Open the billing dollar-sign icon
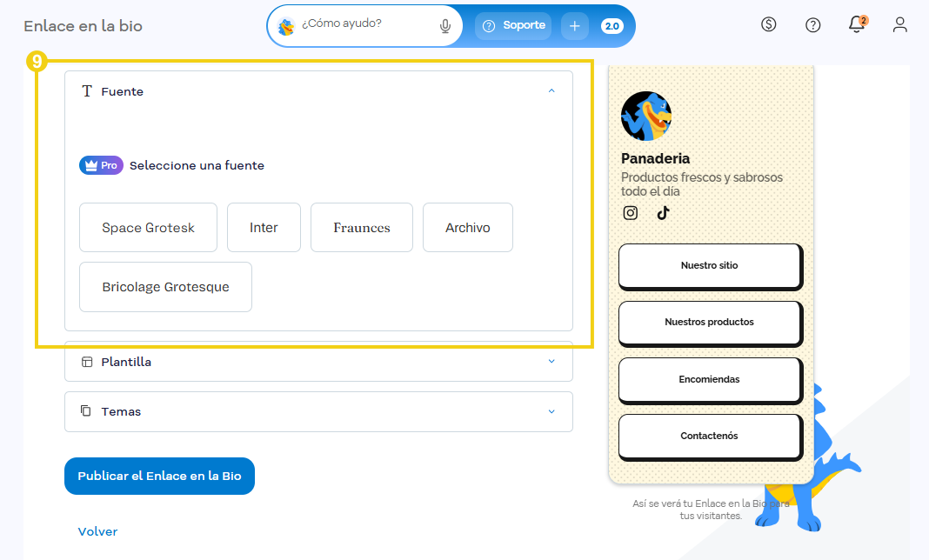This screenshot has width=929, height=560. click(x=768, y=24)
